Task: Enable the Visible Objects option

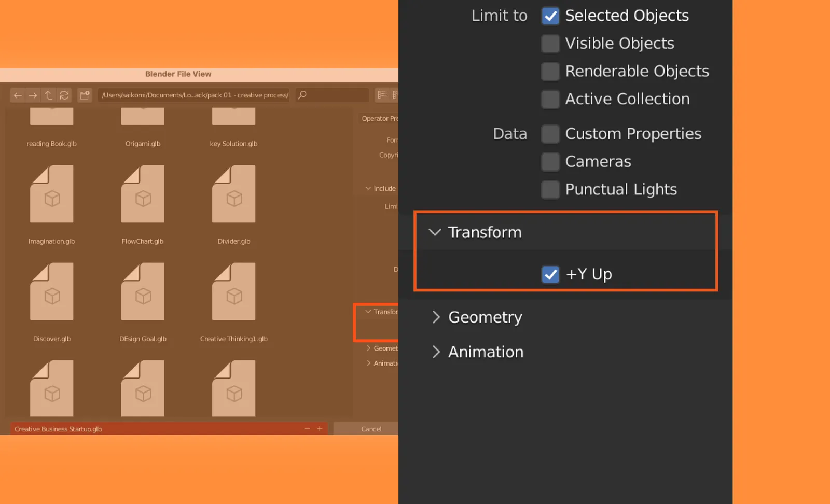Action: (x=550, y=44)
